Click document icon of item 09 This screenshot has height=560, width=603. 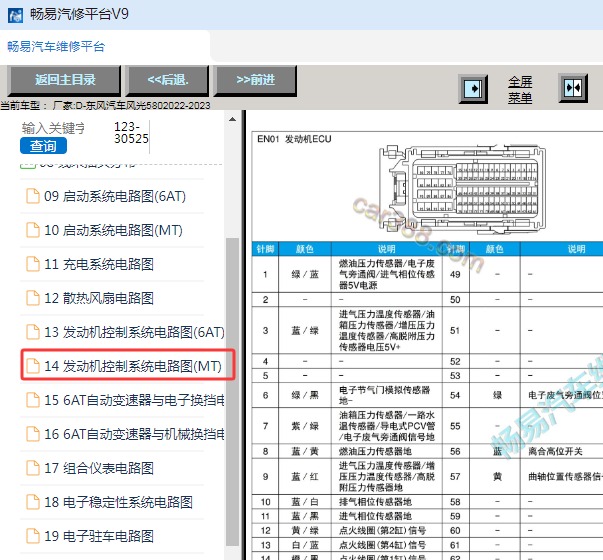coord(33,196)
